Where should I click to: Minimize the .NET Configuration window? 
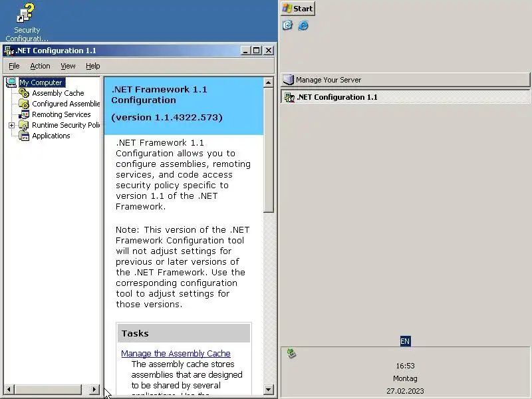click(245, 51)
